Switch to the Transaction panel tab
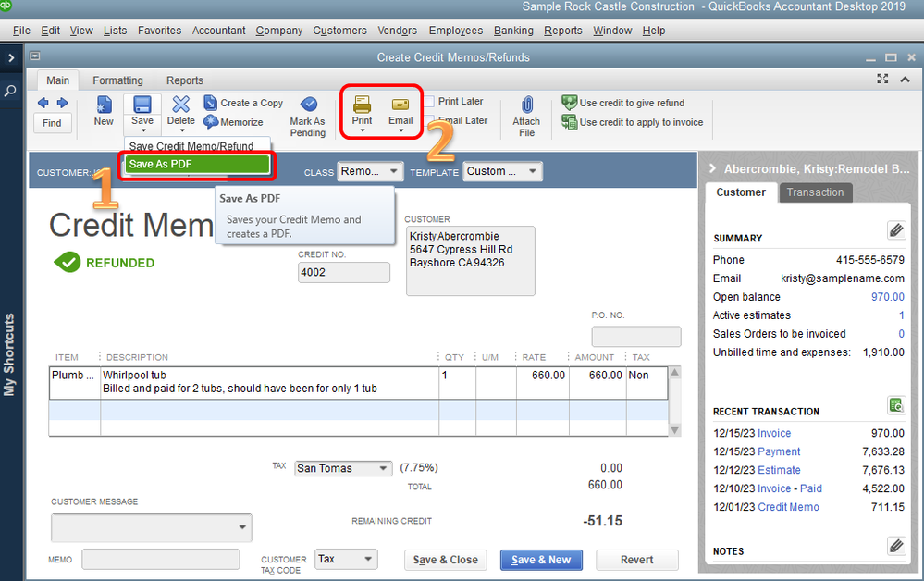The width and height of the screenshot is (924, 581). click(815, 192)
